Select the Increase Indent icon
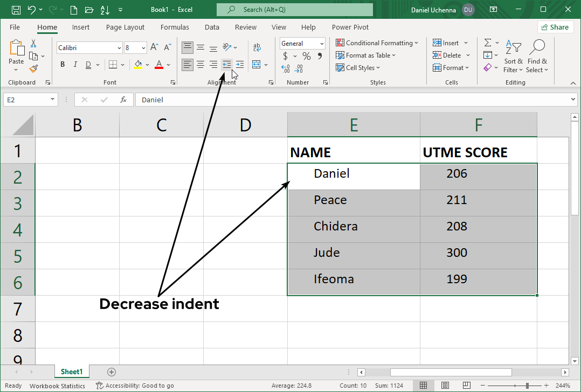Image resolution: width=581 pixels, height=392 pixels. [x=239, y=64]
